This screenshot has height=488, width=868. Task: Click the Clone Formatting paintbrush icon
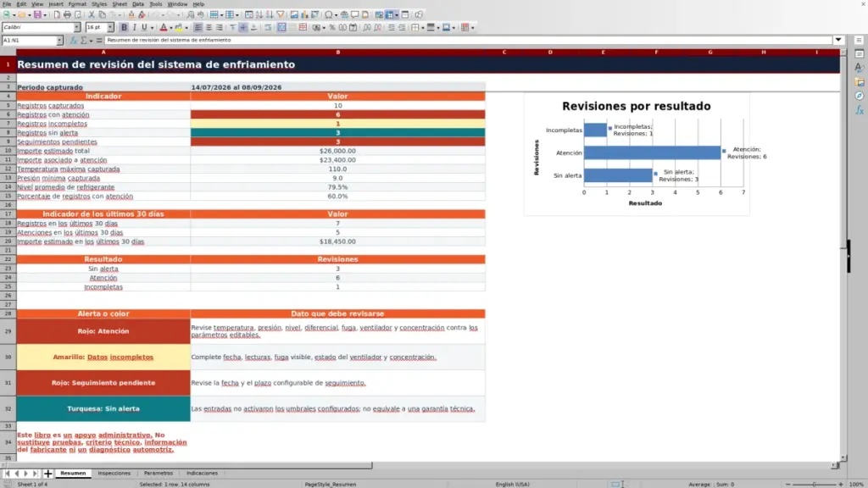[x=131, y=15]
